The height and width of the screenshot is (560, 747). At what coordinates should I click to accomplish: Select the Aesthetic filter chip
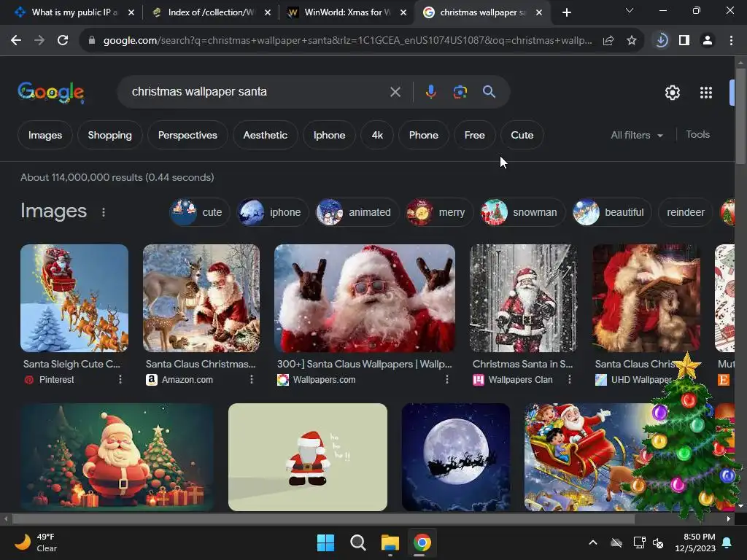pos(266,135)
